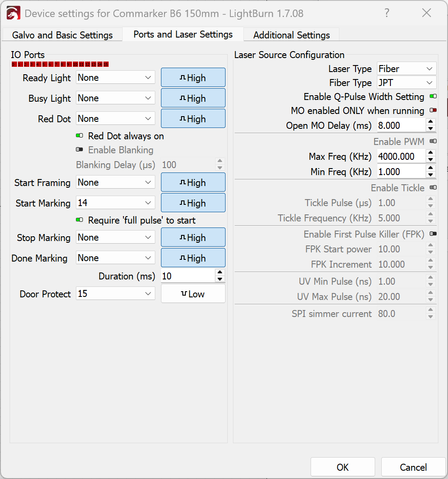
Task: Toggle Start Marking signal High button
Action: [x=193, y=203]
